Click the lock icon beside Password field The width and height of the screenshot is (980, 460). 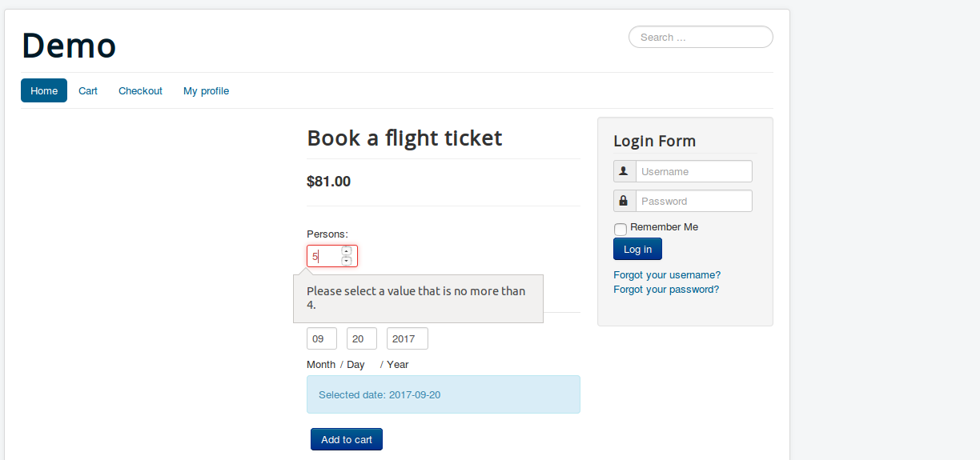pyautogui.click(x=624, y=201)
